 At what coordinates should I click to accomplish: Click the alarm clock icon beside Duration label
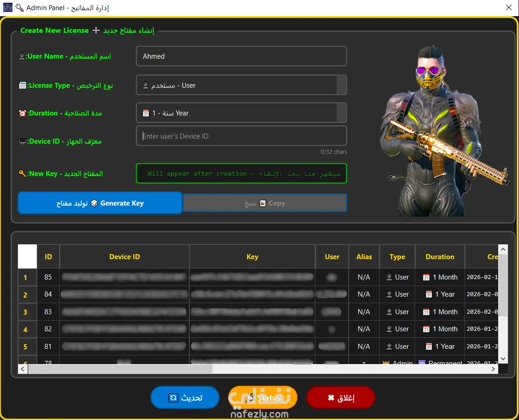(22, 113)
